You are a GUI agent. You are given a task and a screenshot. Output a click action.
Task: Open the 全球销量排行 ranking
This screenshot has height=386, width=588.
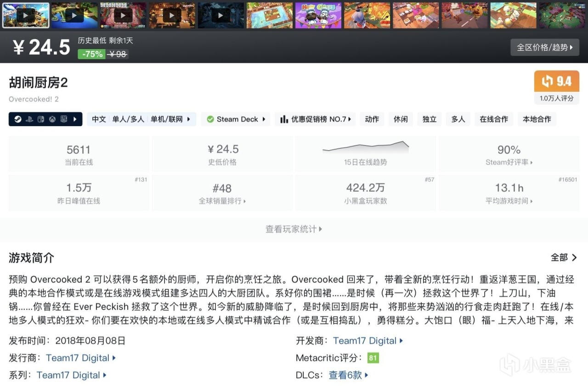point(222,201)
